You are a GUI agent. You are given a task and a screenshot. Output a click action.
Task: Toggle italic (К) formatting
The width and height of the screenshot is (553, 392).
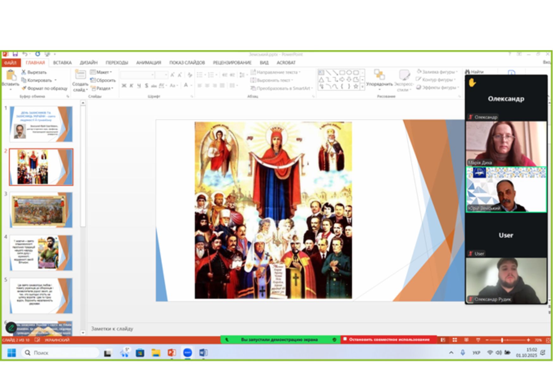coord(131,86)
